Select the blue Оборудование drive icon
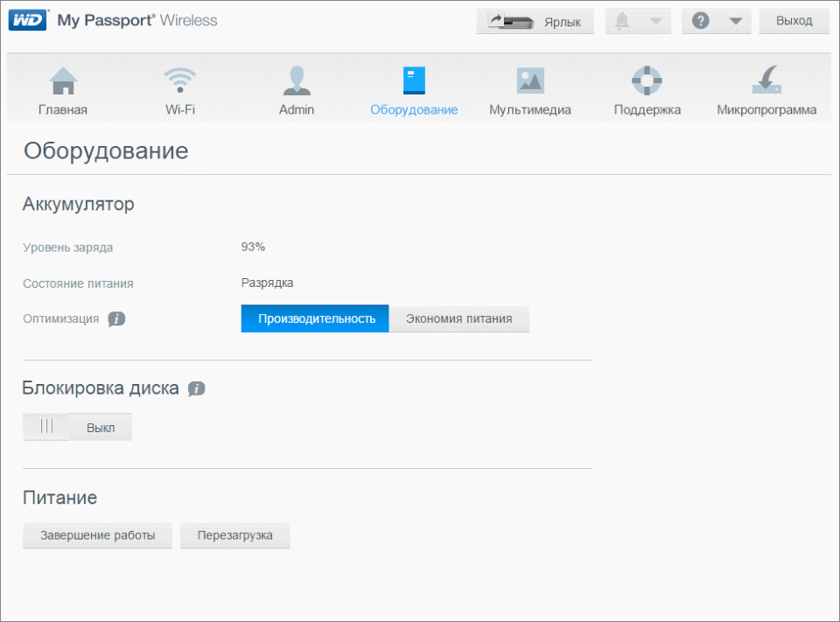The width and height of the screenshot is (840, 622). (414, 81)
